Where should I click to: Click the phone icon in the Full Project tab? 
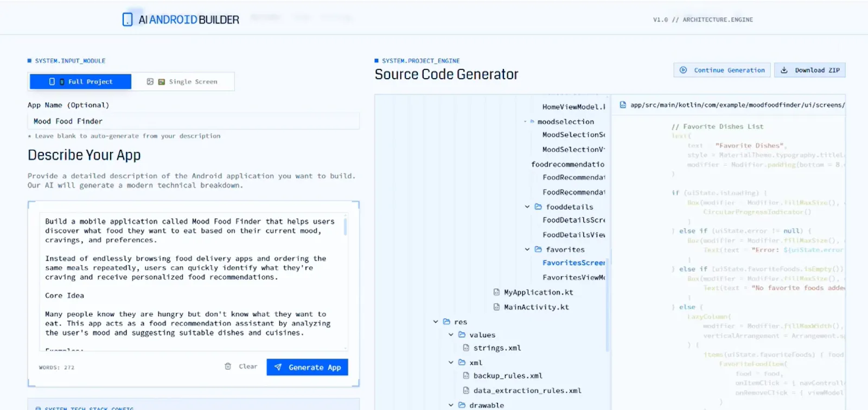[52, 81]
